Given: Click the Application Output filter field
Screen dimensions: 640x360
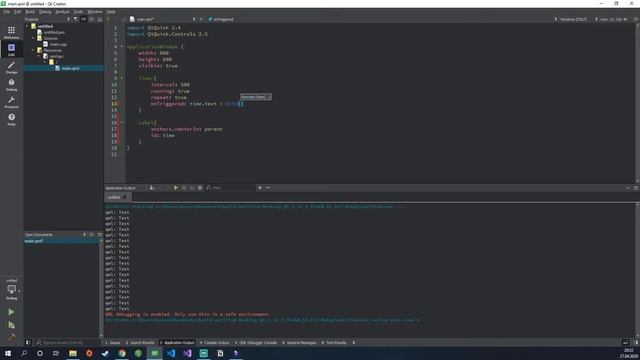Looking at the screenshot, I should point(231,188).
